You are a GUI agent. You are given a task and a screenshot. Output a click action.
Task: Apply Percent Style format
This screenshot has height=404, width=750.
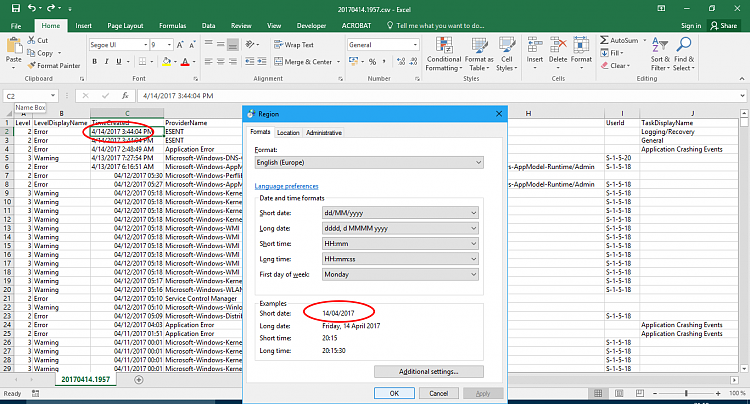point(372,62)
